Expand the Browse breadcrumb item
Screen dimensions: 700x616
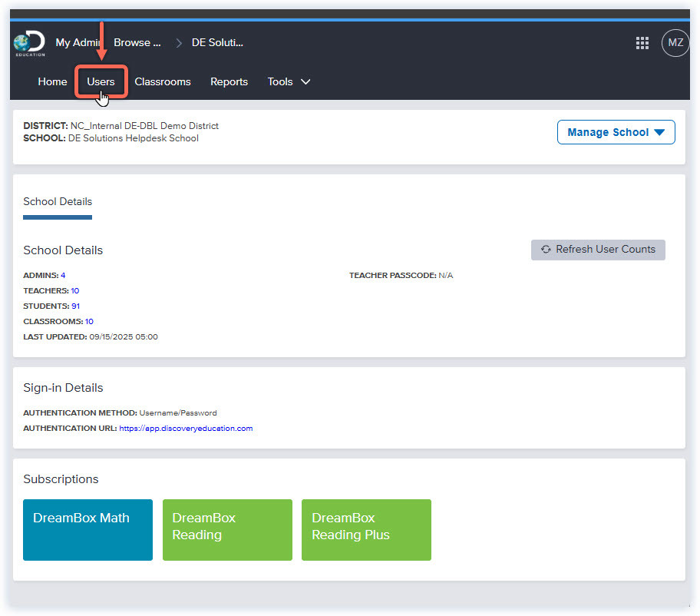pos(137,43)
